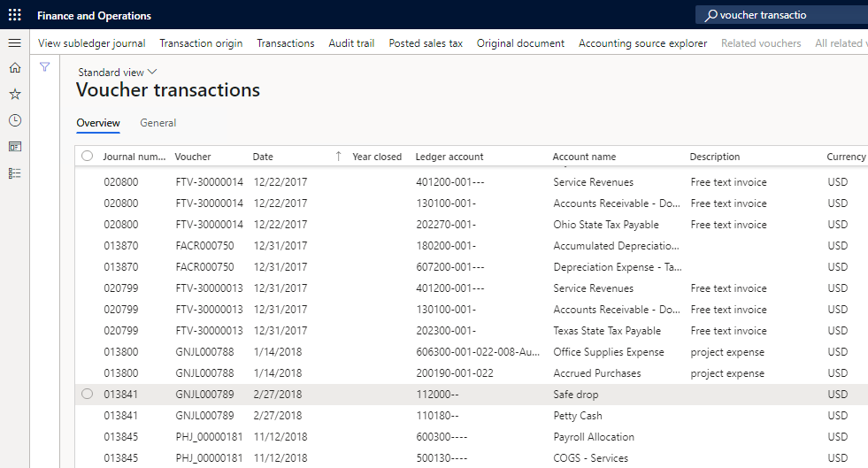Select the Overview tab

click(x=98, y=123)
